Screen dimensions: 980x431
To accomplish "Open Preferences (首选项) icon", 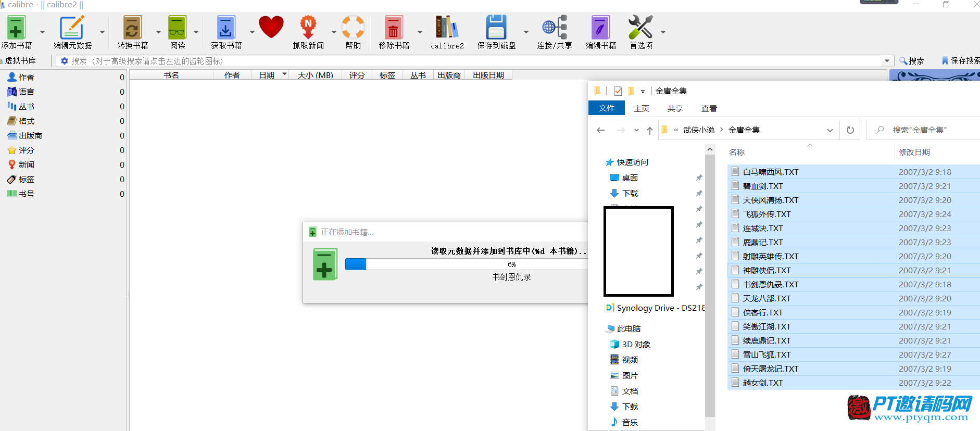I will point(640,28).
